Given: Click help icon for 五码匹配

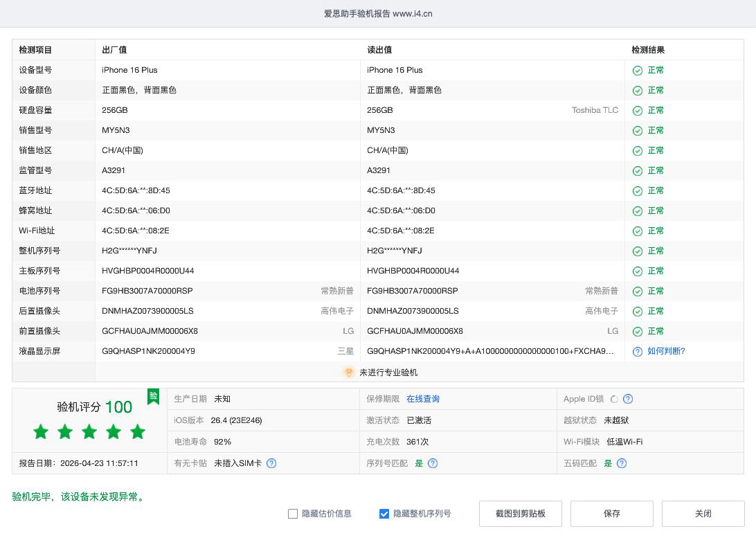Looking at the screenshot, I should tap(622, 463).
